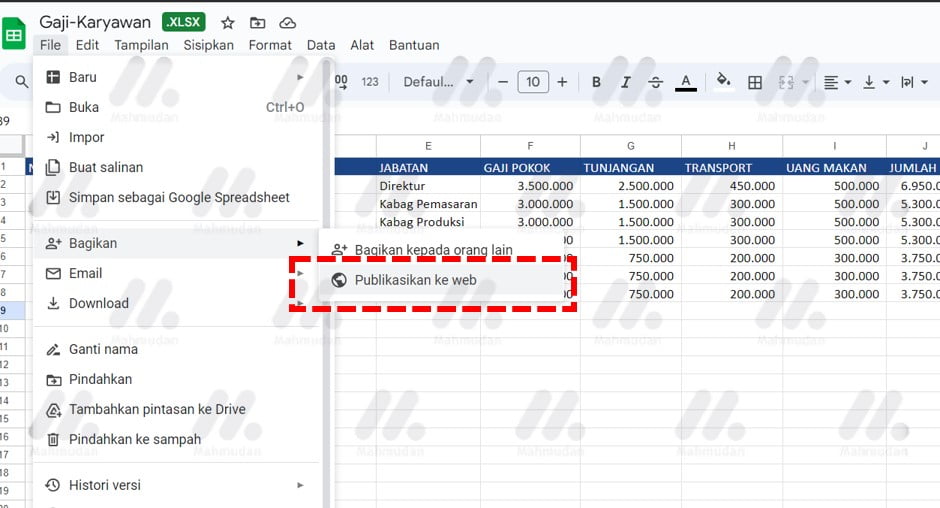Click the borders grid icon

(x=755, y=82)
